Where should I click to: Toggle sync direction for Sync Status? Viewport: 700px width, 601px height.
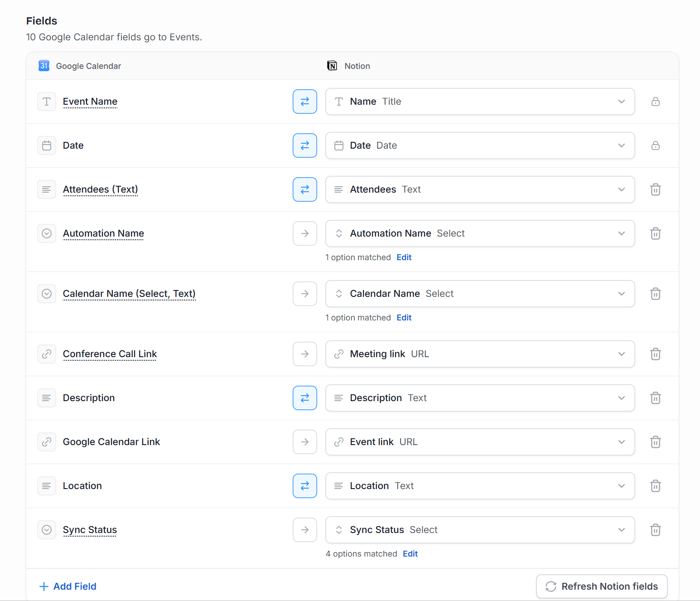coord(305,530)
